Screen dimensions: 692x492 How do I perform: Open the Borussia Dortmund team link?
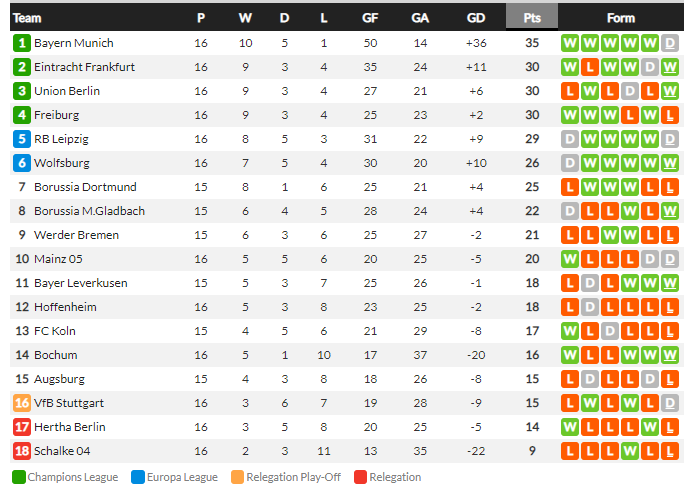click(85, 187)
